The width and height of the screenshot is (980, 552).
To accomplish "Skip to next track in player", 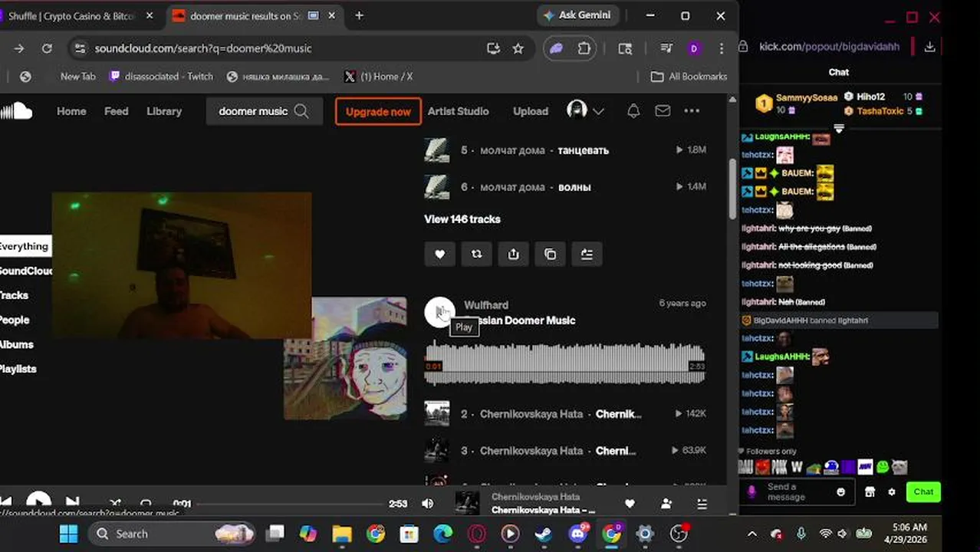I will click(72, 503).
